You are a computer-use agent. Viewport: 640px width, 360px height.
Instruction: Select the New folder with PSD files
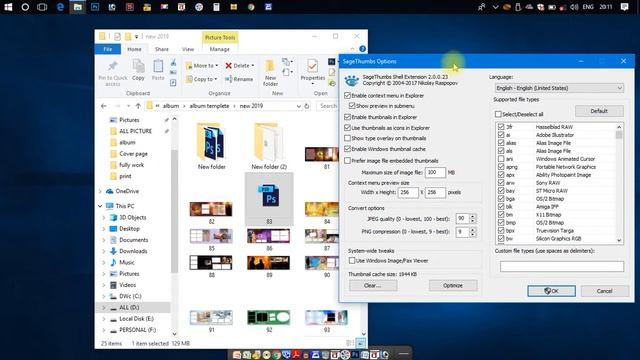[x=211, y=146]
